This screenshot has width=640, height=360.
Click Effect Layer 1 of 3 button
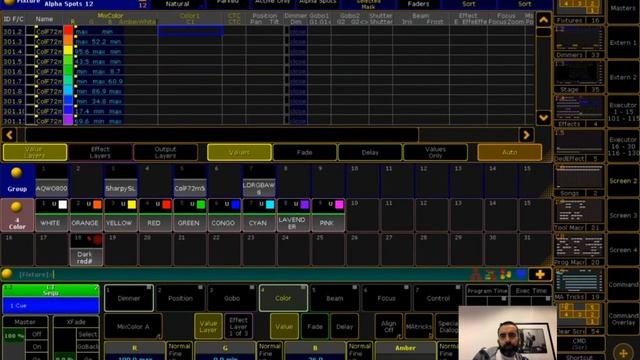click(238, 326)
